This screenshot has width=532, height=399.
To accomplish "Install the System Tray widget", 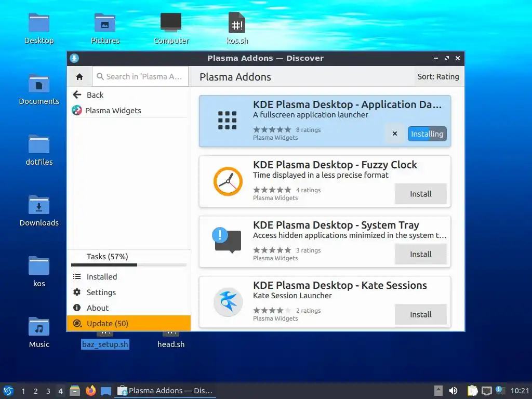I will click(421, 254).
